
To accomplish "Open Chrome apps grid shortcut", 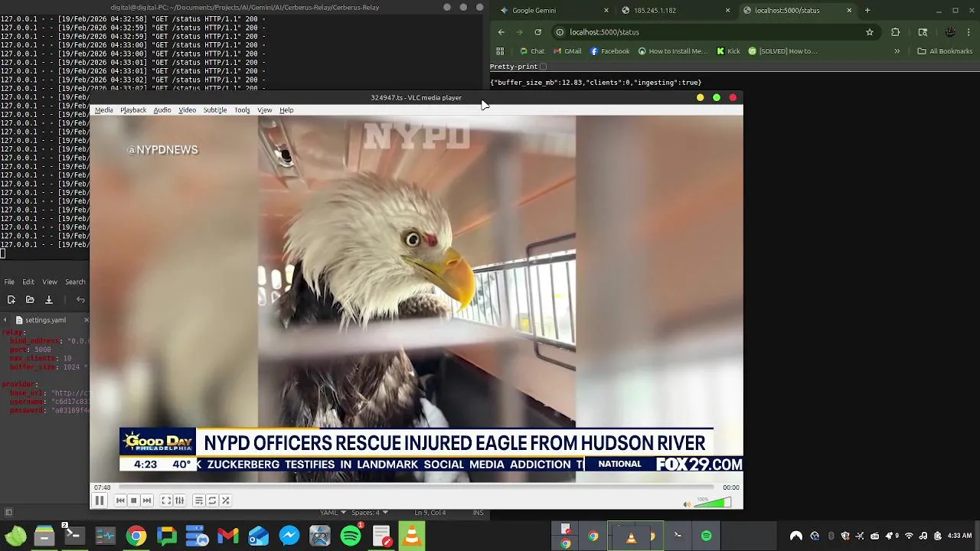I will point(500,51).
